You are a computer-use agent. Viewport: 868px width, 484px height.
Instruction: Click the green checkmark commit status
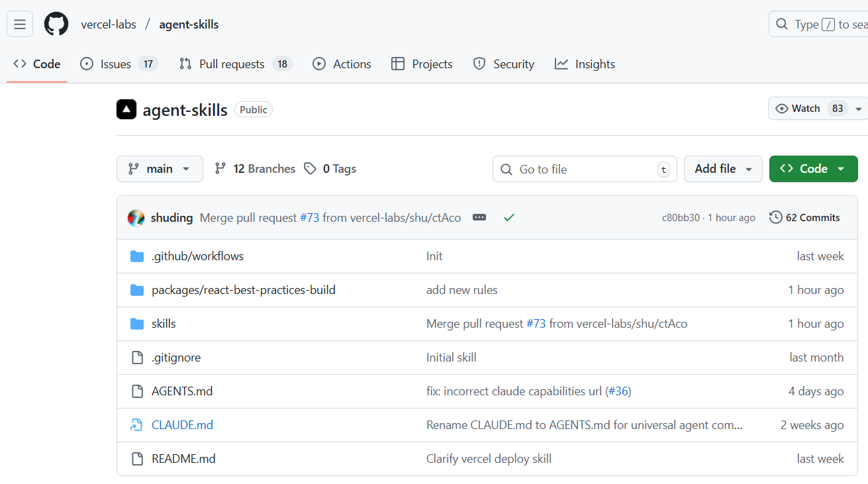(508, 217)
